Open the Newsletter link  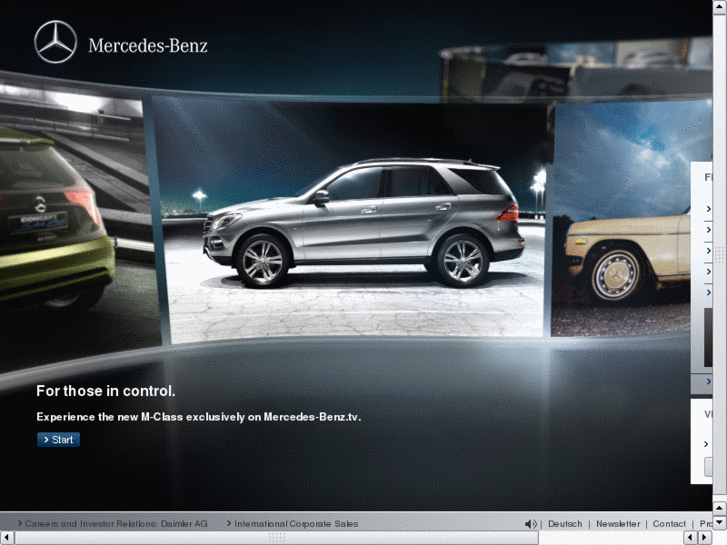(618, 524)
